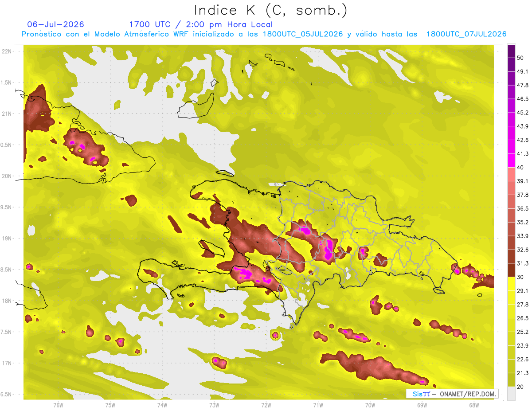
Task: Click the "21.3" color scale value
Action: [523, 373]
